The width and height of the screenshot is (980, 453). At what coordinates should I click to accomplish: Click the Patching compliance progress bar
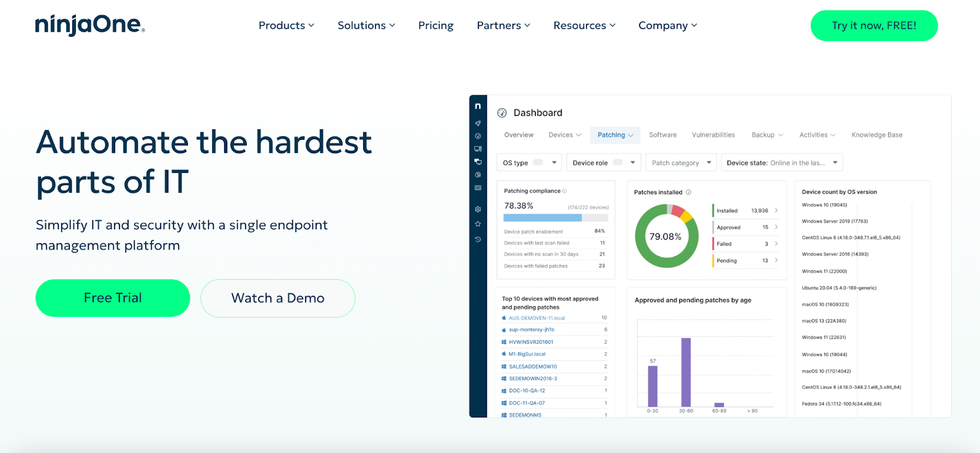[556, 218]
